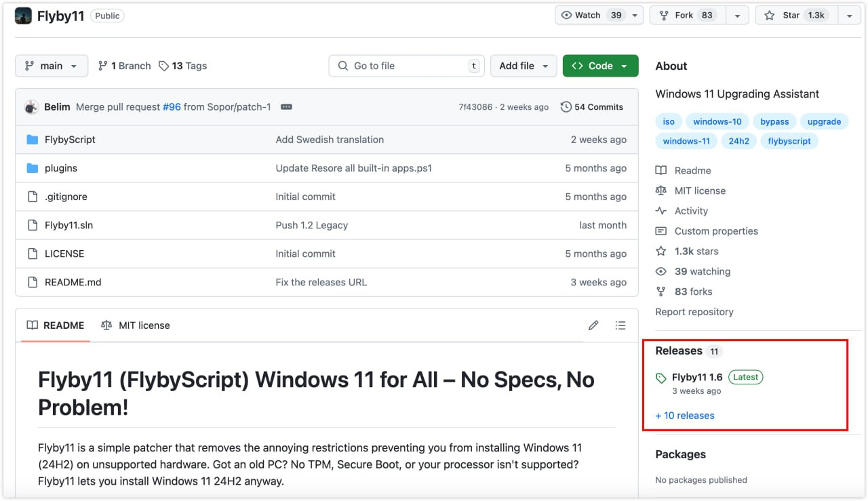Open the 'Fix the releases URL' commit message

[x=321, y=282]
